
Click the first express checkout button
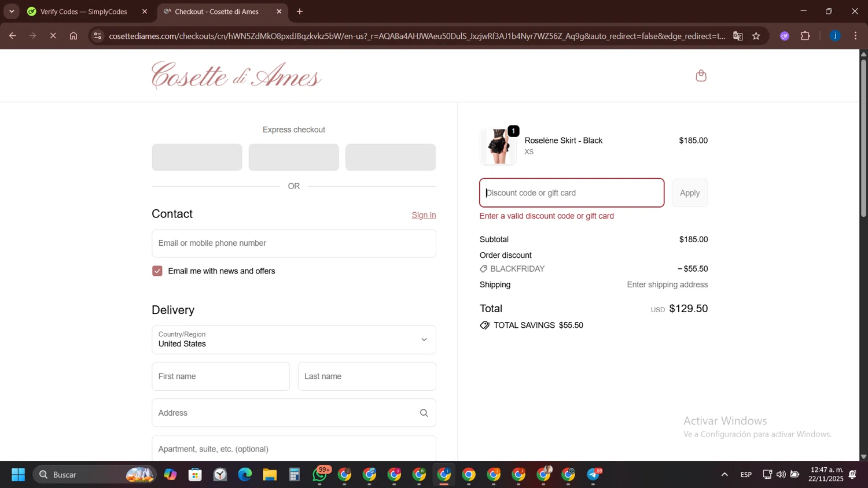coord(197,157)
